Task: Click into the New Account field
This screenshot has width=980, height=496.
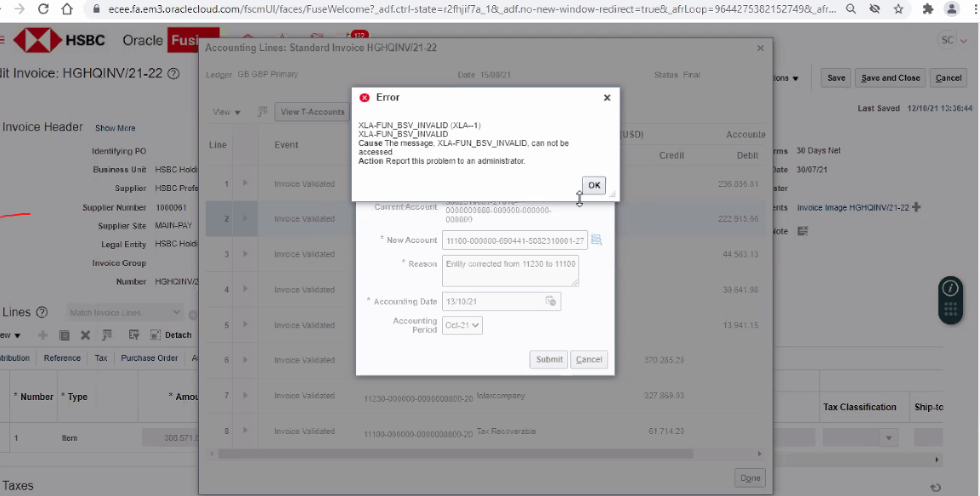Action: 514,240
